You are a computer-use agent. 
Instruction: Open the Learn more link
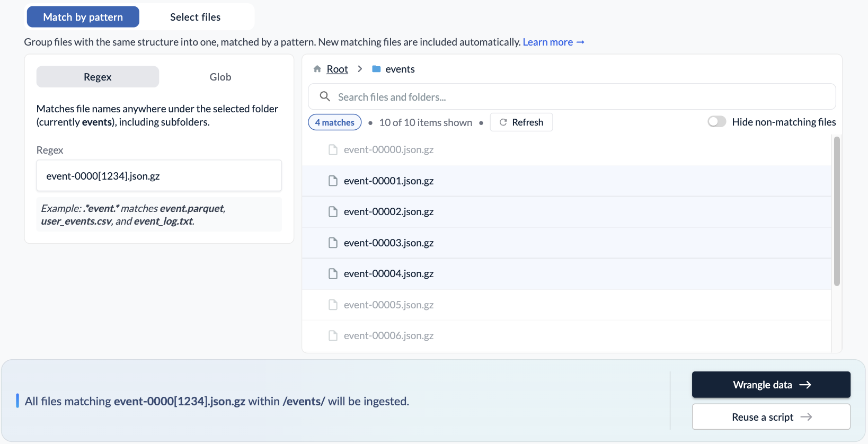[x=553, y=42]
